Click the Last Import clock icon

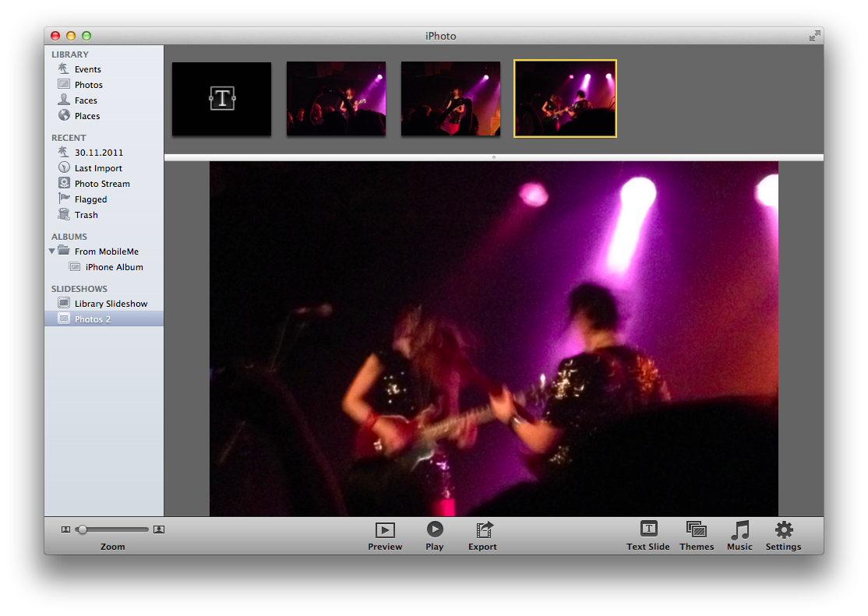[x=64, y=167]
